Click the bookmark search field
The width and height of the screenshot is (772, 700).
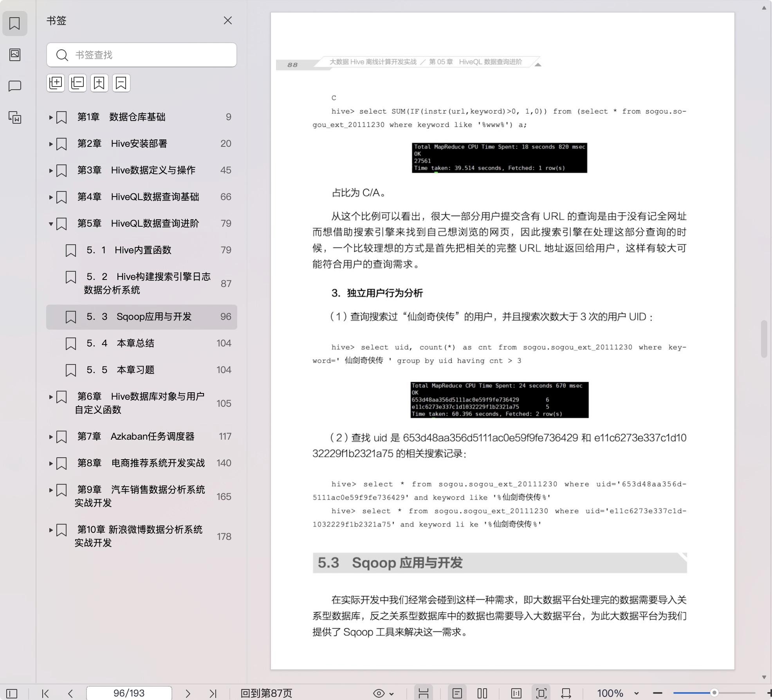(142, 55)
